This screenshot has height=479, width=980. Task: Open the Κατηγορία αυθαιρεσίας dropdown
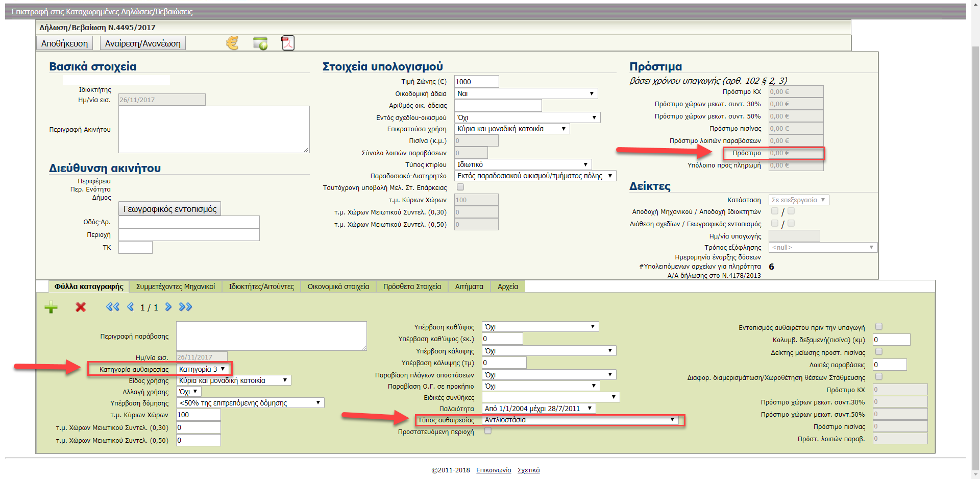pyautogui.click(x=202, y=369)
